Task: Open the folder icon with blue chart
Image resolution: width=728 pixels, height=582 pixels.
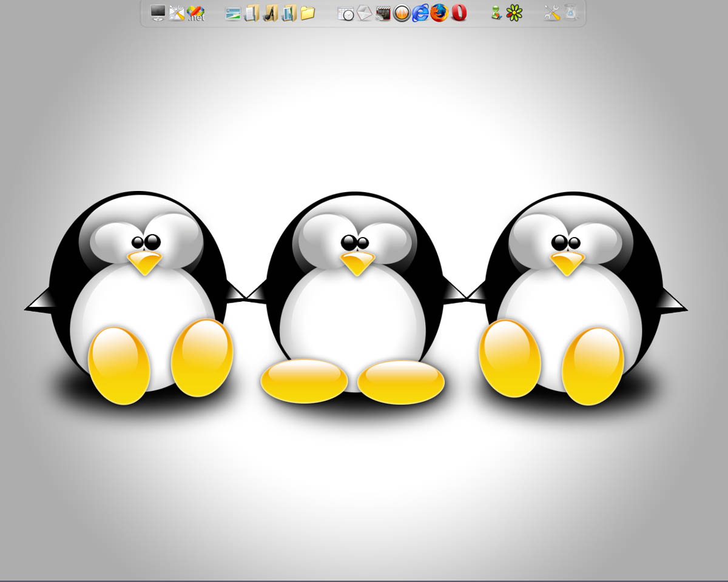Action: coord(289,13)
